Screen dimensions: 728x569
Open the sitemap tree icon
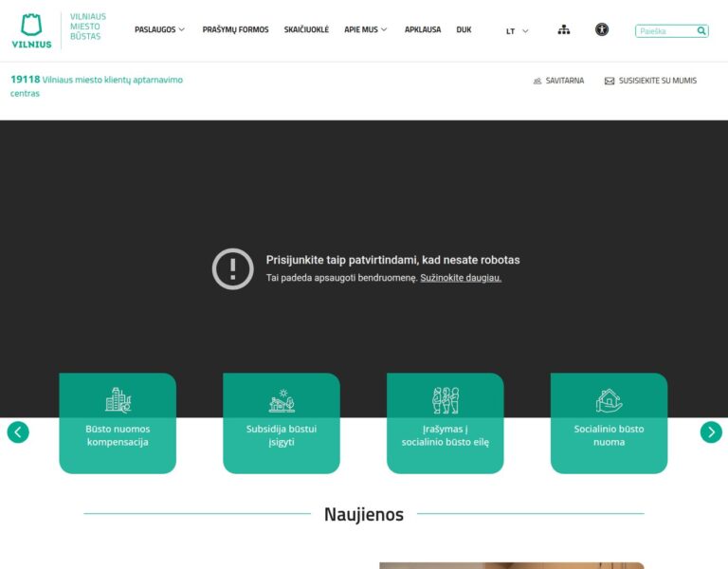click(x=564, y=30)
